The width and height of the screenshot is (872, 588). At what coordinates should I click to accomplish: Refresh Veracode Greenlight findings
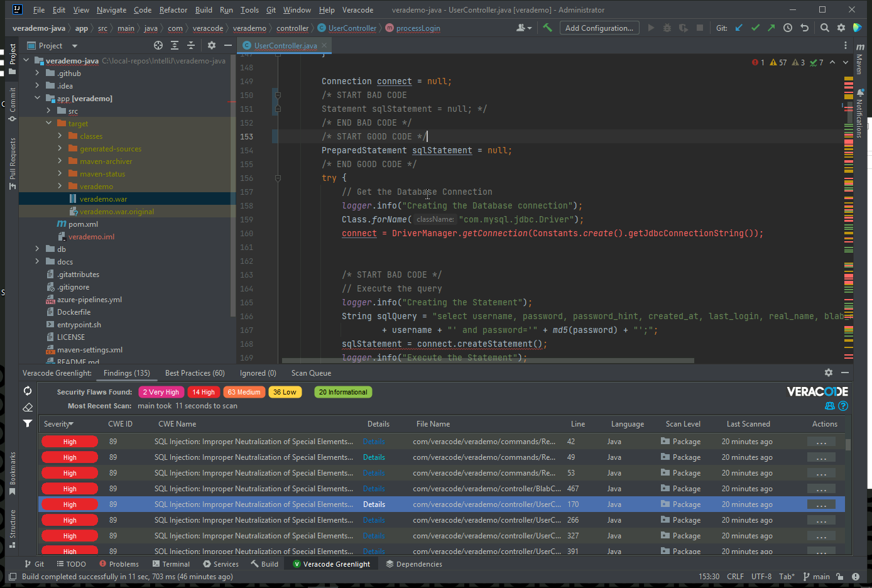[x=28, y=391]
